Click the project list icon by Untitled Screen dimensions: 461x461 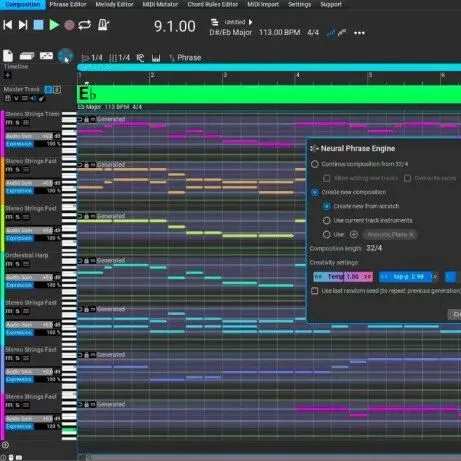214,22
